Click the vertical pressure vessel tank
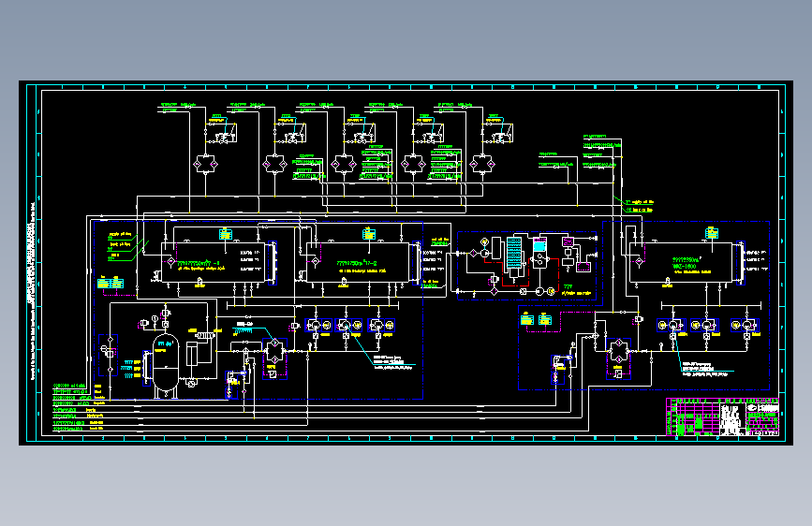Image resolution: width=812 pixels, height=526 pixels. [x=166, y=367]
